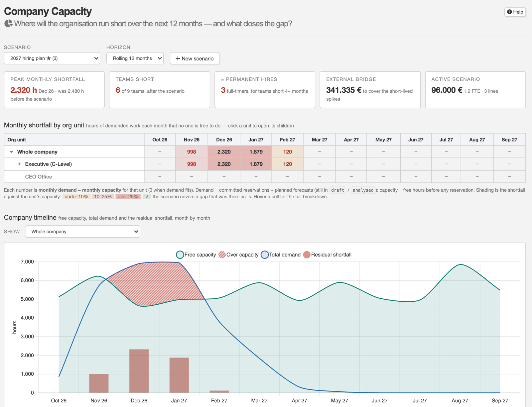Click the Active Scenario card
Viewport: 532px width, 407px height.
(x=475, y=90)
